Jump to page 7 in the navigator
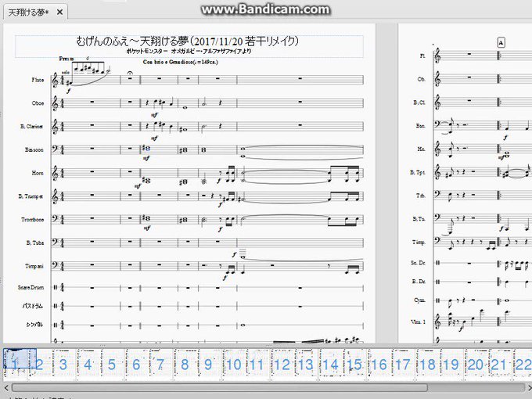The width and height of the screenshot is (532, 399). [160, 364]
